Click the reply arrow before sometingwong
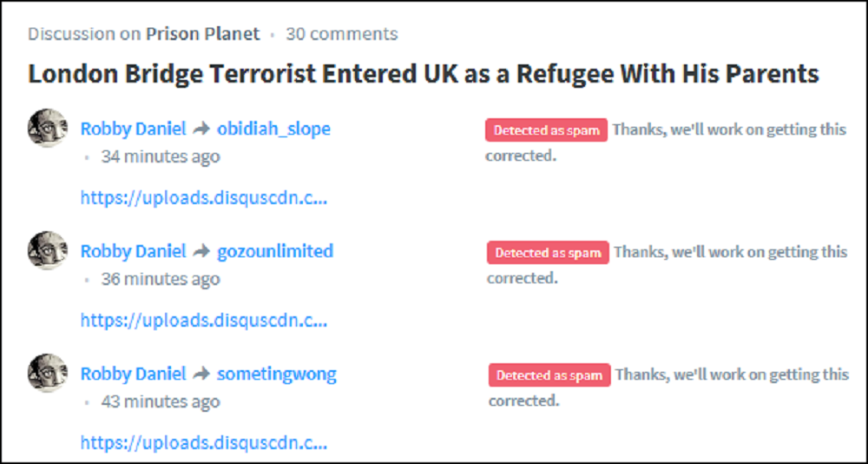Image resolution: width=868 pixels, height=464 pixels. [201, 375]
